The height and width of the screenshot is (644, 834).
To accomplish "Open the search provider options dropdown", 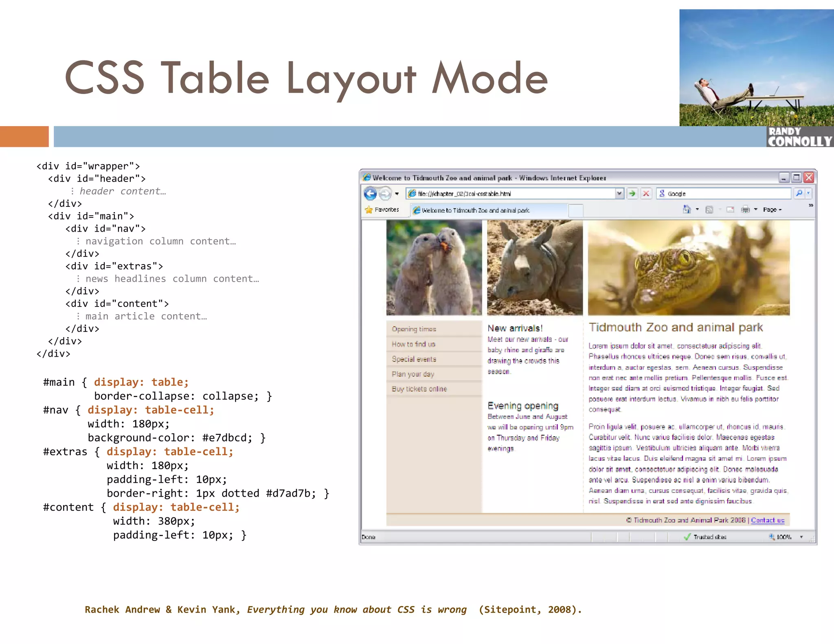I will [x=809, y=193].
